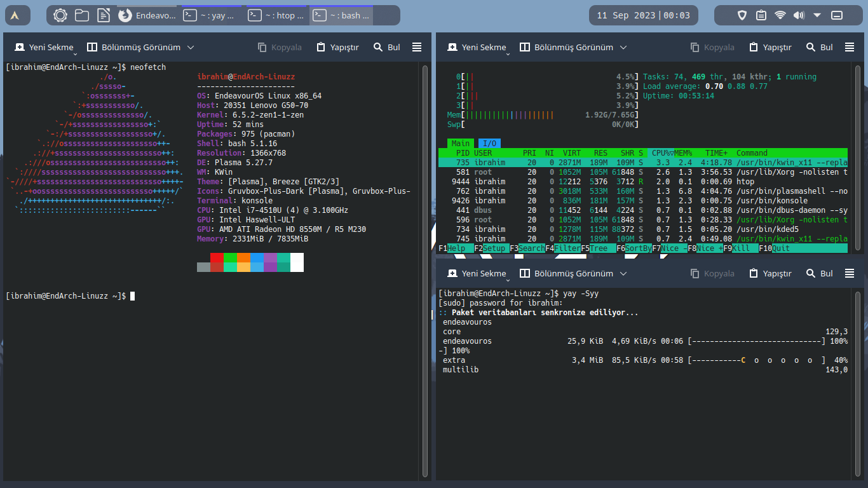Click Bul search in the htop Konsole window
The width and height of the screenshot is (868, 488).
pos(820,47)
